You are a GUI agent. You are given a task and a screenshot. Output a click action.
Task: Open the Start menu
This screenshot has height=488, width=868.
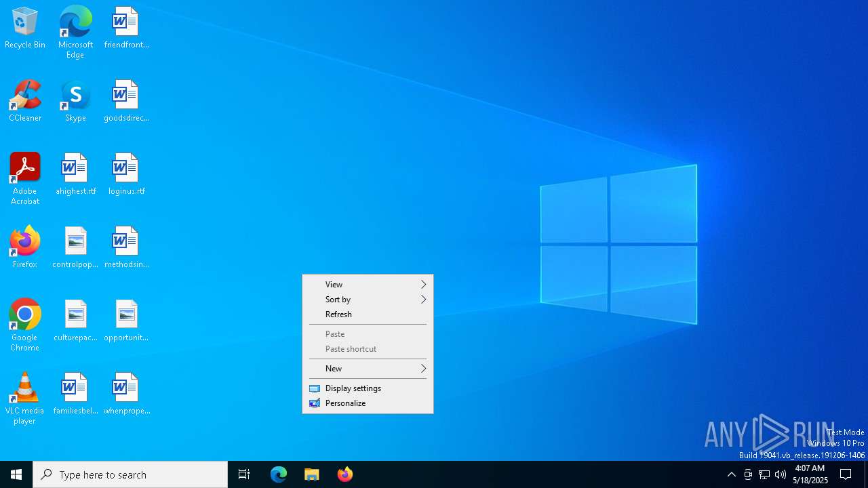(x=16, y=474)
